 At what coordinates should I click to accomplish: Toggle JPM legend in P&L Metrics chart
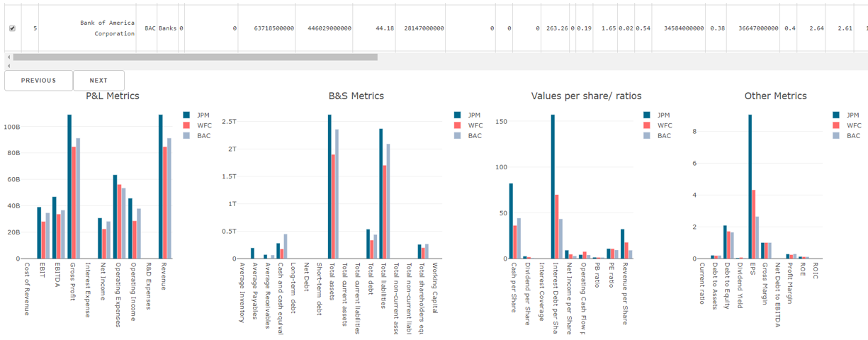pyautogui.click(x=198, y=115)
